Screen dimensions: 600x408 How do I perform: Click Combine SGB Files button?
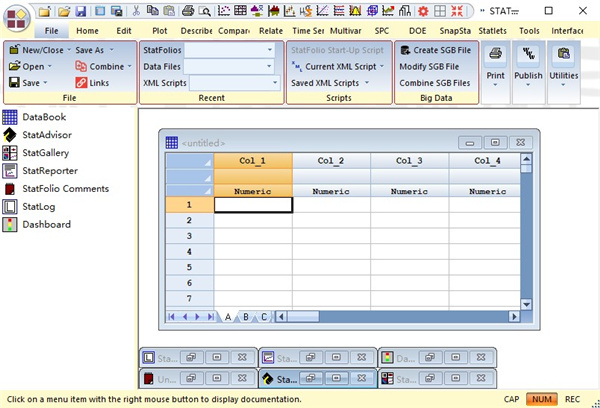tap(434, 83)
